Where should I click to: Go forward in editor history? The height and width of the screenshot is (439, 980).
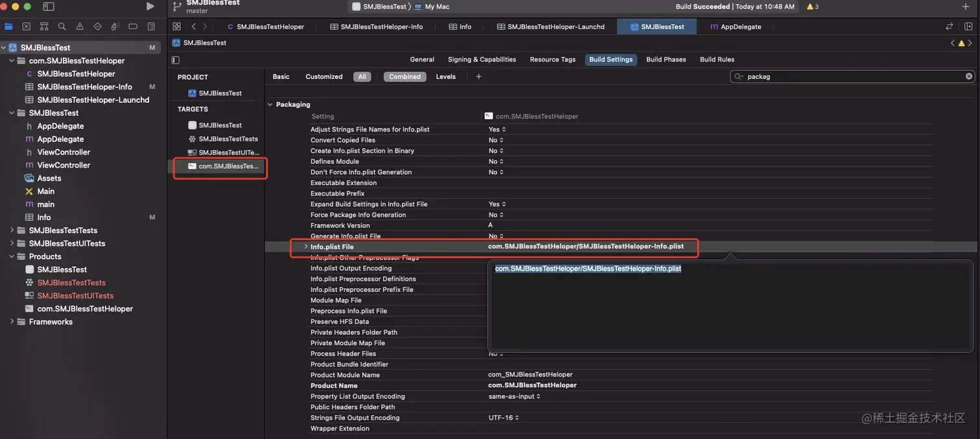click(205, 27)
